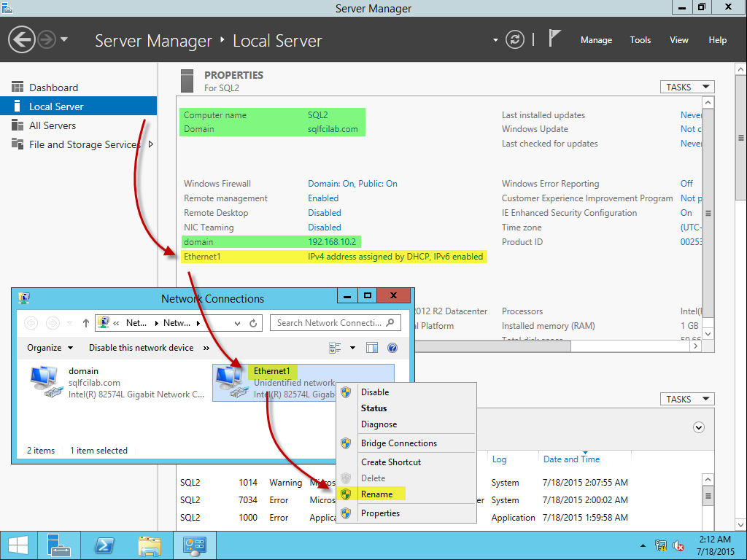Screen dimensions: 747x560
Task: Click Disable this network device
Action: (141, 348)
